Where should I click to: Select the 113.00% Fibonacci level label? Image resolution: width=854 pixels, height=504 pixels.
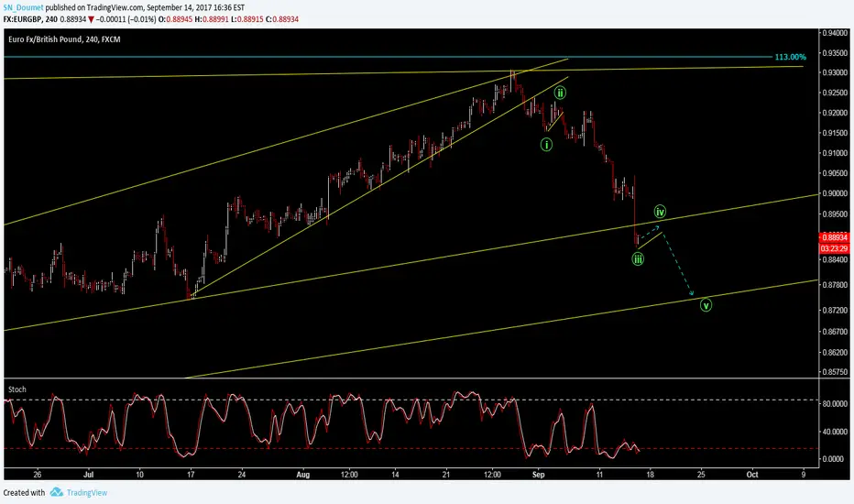790,57
